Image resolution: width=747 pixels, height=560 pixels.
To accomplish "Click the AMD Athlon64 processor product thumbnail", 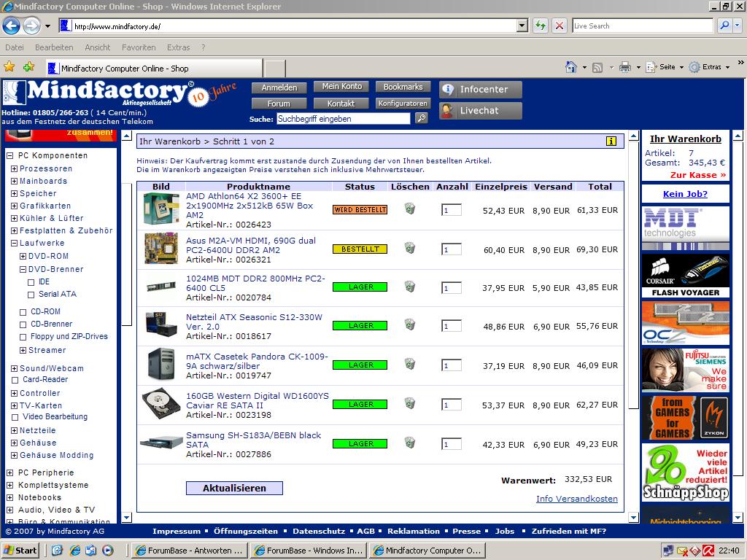I will pos(161,208).
